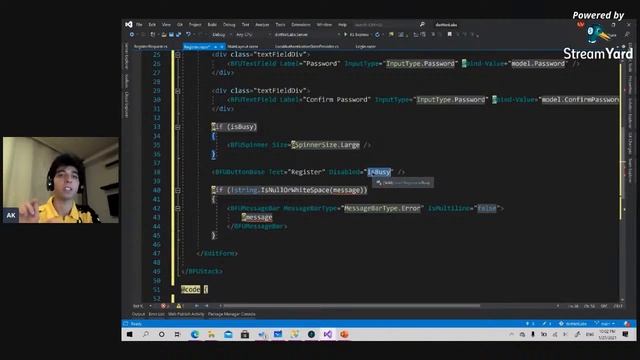This screenshot has width=640, height=360.
Task: Open the Extensions menu
Action: [301, 25]
